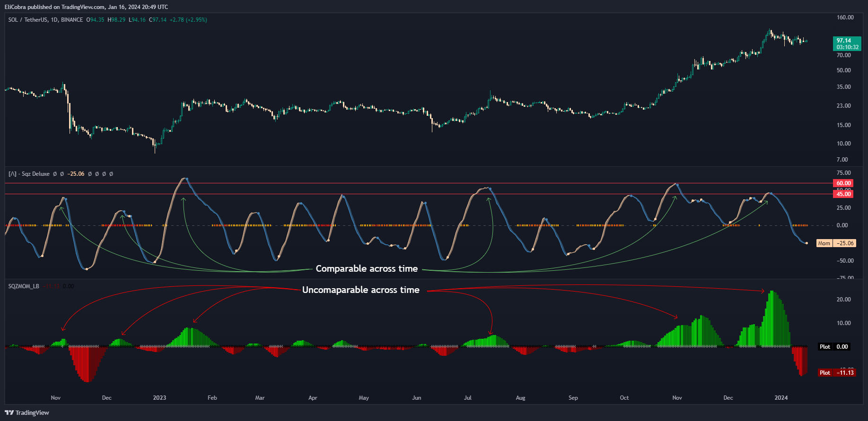This screenshot has width=868, height=421.
Task: Click the Oct time axis label
Action: (x=624, y=398)
